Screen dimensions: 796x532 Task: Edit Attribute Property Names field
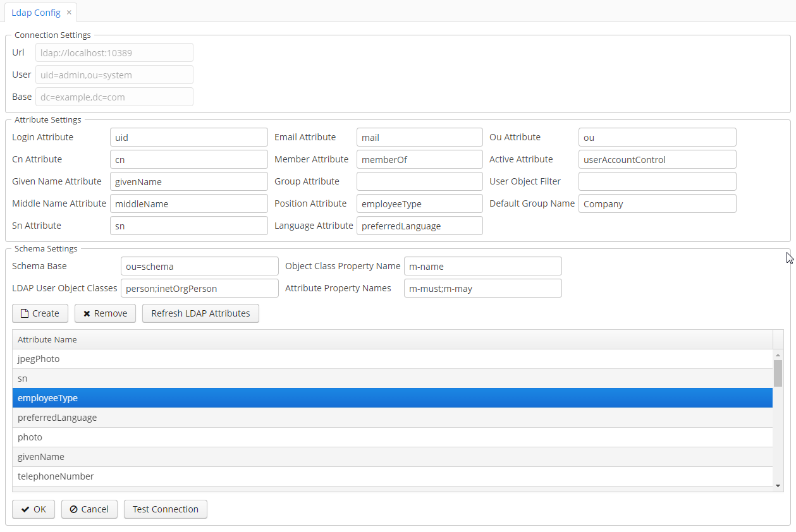(x=483, y=288)
